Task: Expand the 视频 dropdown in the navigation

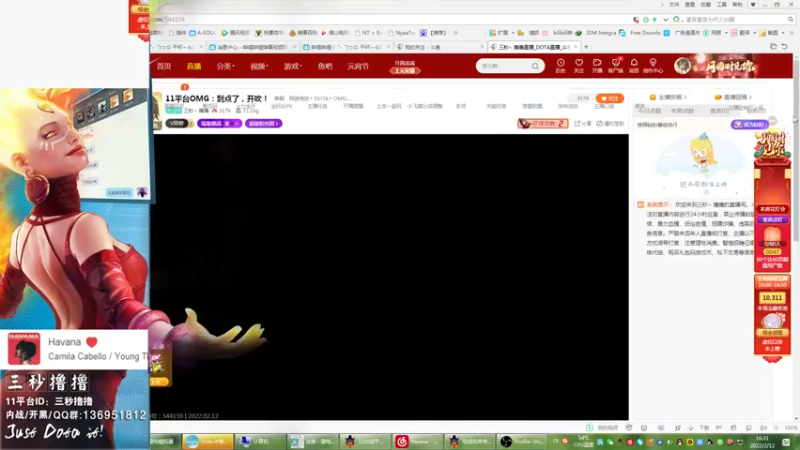Action: pos(259,66)
